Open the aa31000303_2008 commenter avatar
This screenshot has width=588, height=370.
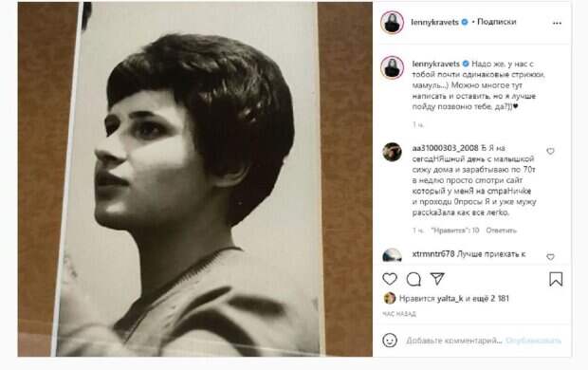[392, 152]
